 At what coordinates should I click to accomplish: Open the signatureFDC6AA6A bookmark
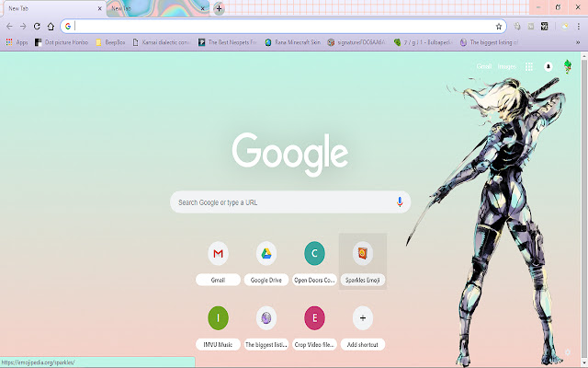pyautogui.click(x=356, y=42)
